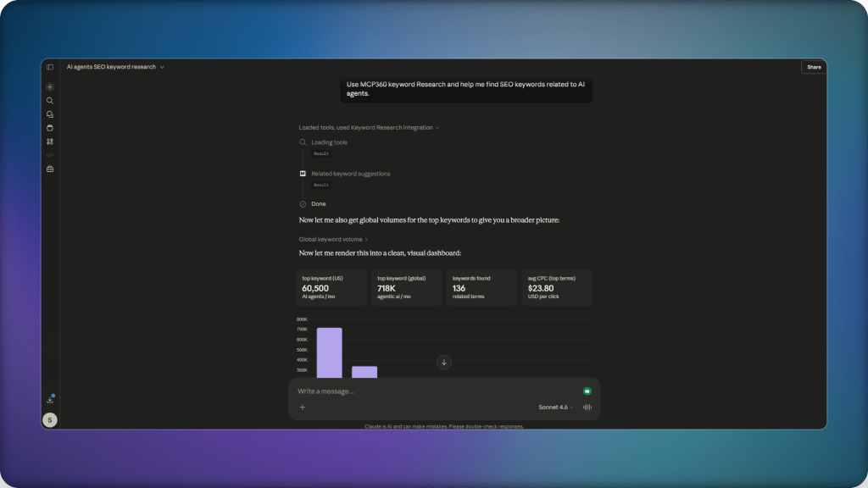Click the 'Now let me render this' sentence

coord(380,252)
